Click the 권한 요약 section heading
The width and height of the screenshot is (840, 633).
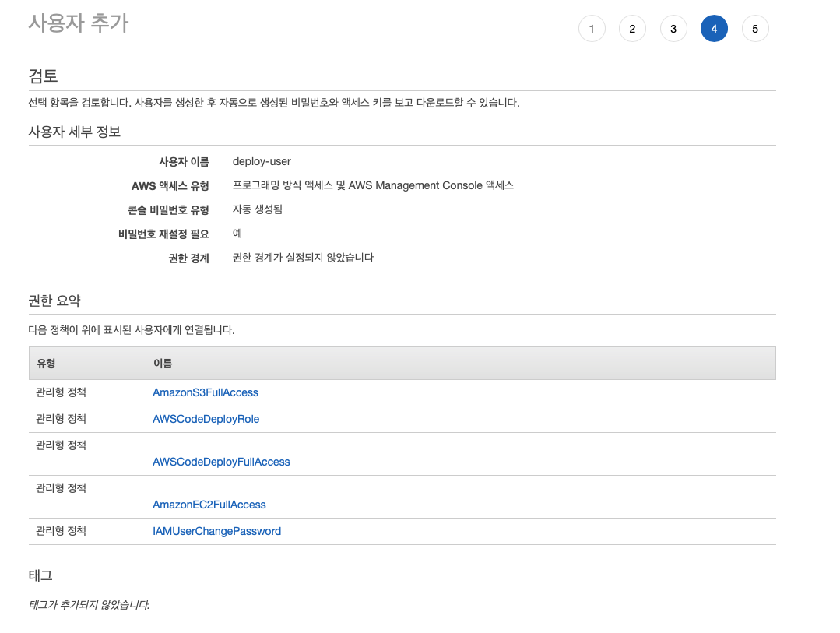[54, 301]
